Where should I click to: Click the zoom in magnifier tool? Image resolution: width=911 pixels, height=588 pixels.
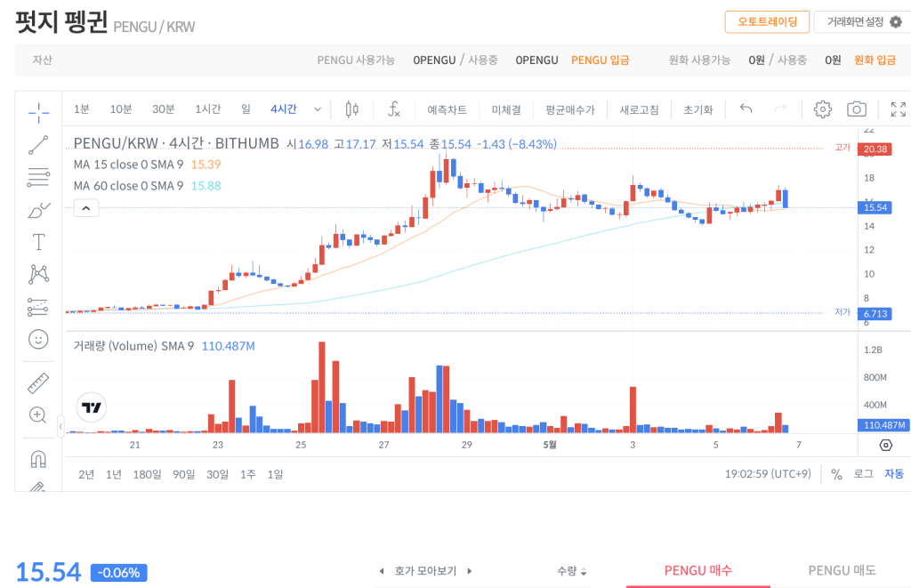click(38, 415)
